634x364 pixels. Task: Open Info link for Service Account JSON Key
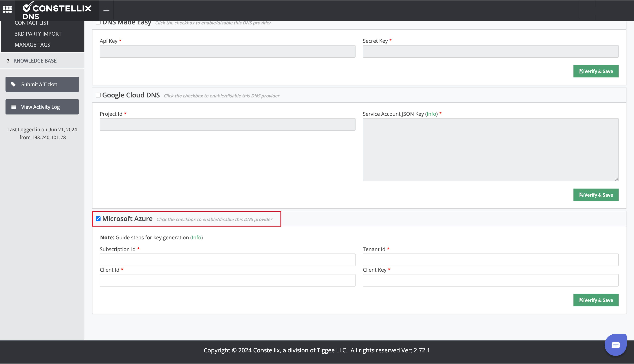click(x=431, y=114)
